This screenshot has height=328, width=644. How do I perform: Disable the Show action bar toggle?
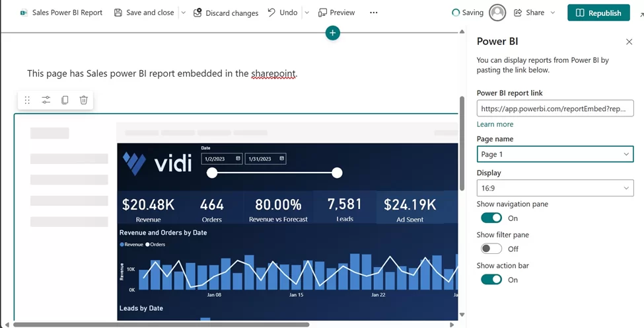click(491, 280)
